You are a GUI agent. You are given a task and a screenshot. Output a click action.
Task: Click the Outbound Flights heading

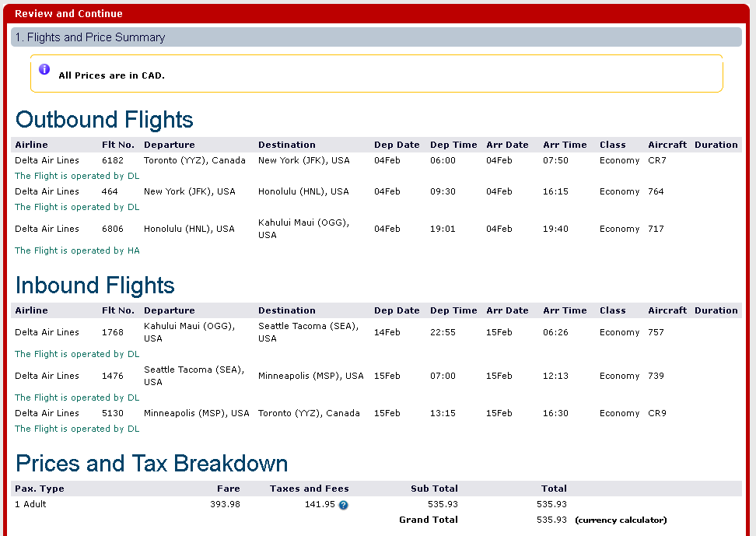click(104, 120)
